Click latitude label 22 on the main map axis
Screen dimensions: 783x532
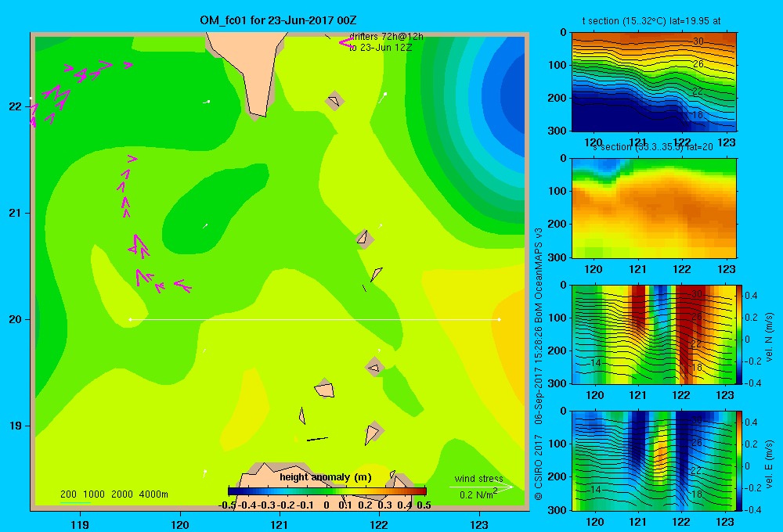[x=15, y=106]
